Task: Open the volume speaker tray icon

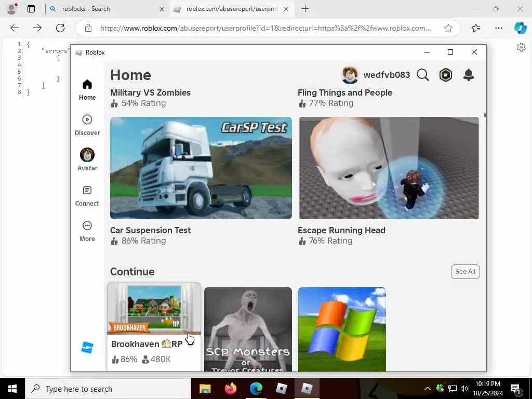Action: pos(464,389)
